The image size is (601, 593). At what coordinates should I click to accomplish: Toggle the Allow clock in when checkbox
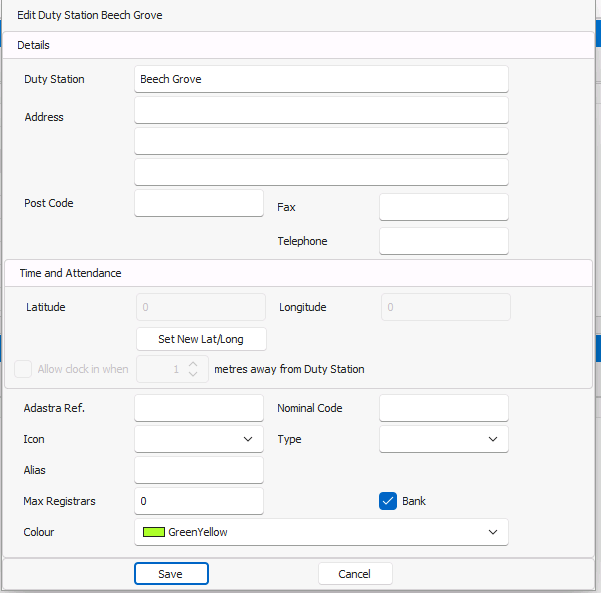click(x=23, y=369)
